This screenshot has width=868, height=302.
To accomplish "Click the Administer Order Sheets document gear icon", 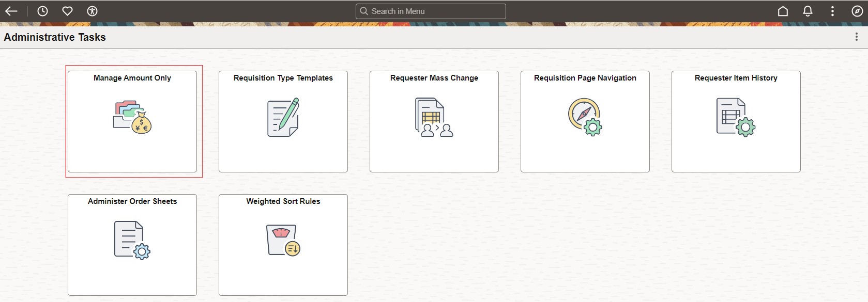I will tap(132, 240).
